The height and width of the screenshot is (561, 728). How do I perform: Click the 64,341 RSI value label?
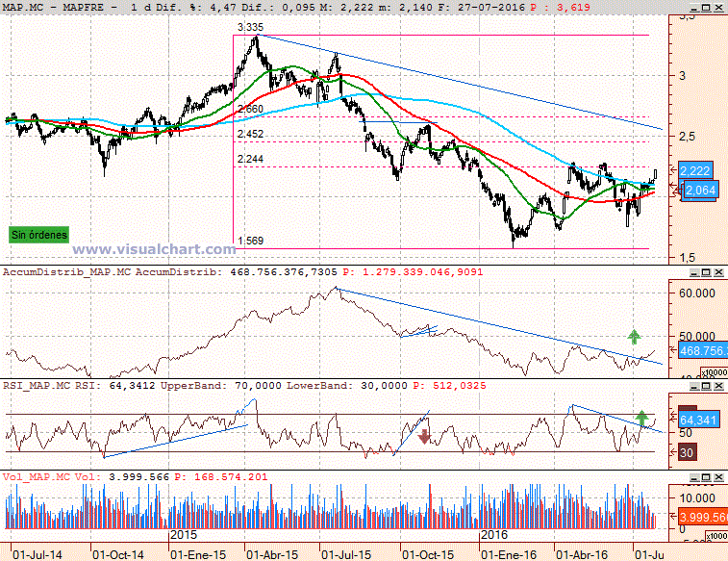point(698,421)
